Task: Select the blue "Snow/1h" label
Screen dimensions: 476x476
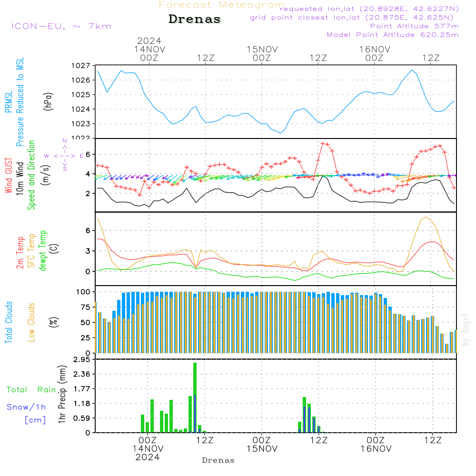Action: [26, 407]
